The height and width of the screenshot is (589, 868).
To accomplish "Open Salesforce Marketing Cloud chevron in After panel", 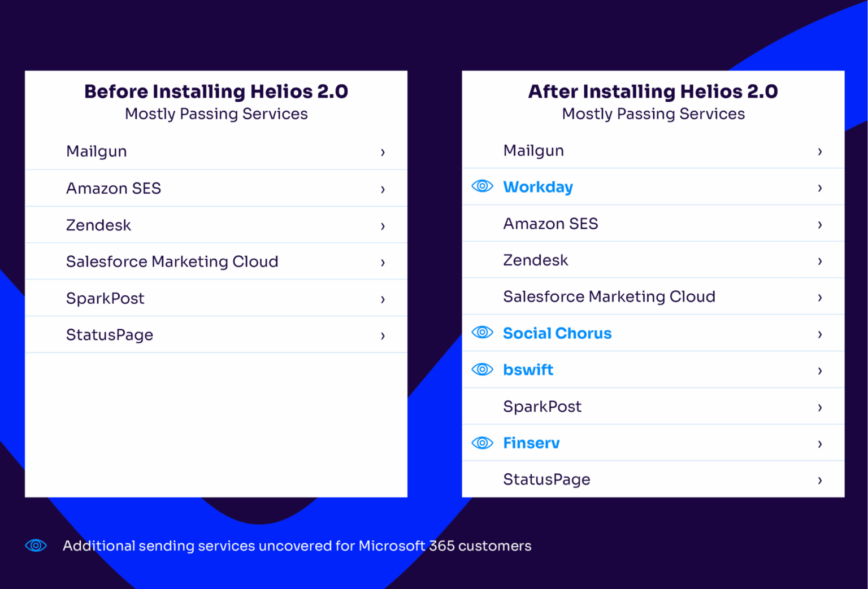I will click(819, 298).
